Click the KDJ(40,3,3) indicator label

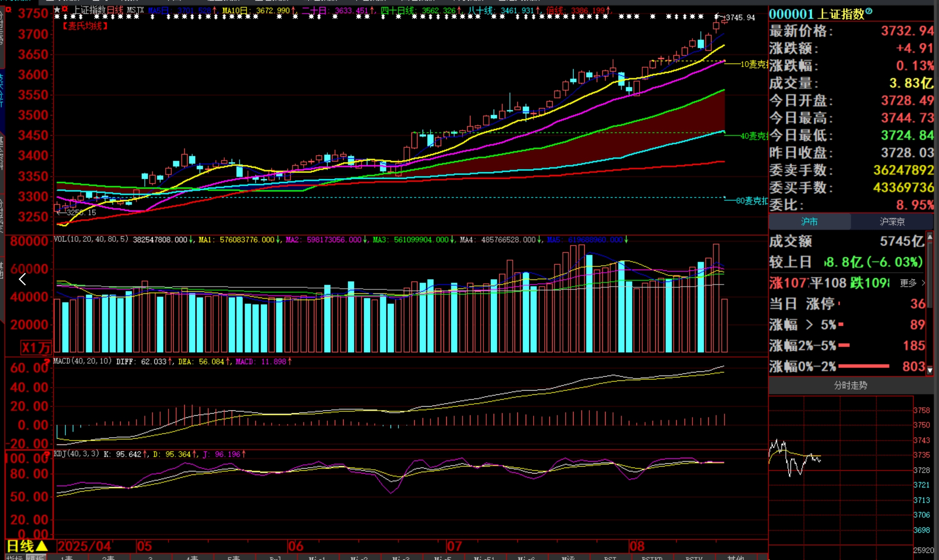[77, 453]
